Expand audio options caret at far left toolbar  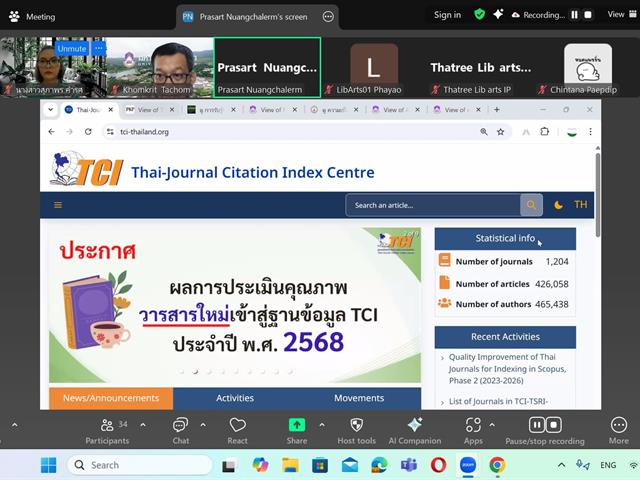click(15, 425)
